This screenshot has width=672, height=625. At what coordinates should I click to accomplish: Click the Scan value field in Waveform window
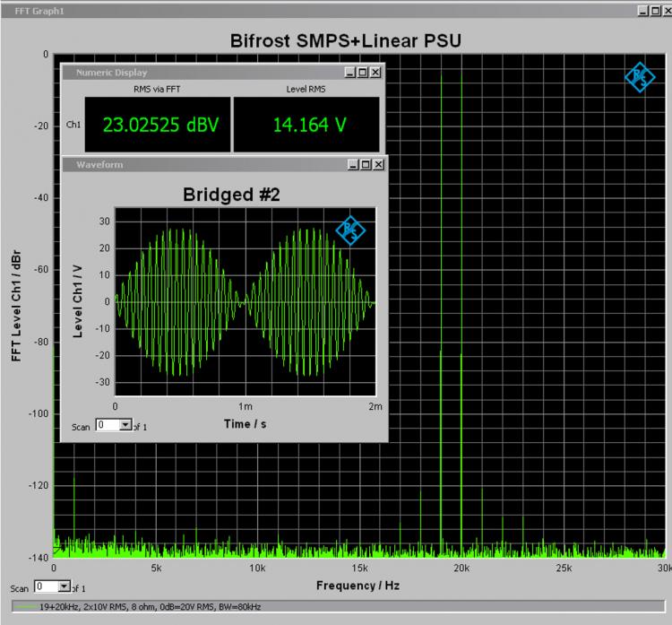(x=108, y=425)
